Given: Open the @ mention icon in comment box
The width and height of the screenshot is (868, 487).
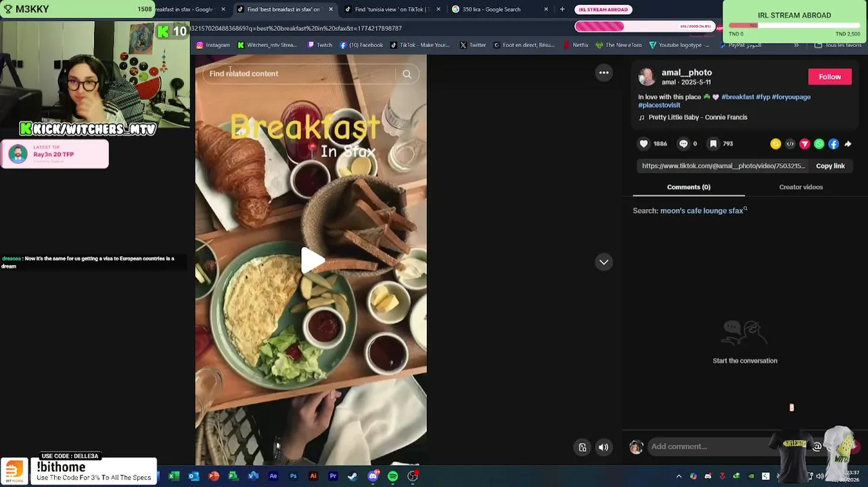Looking at the screenshot, I should 817,446.
